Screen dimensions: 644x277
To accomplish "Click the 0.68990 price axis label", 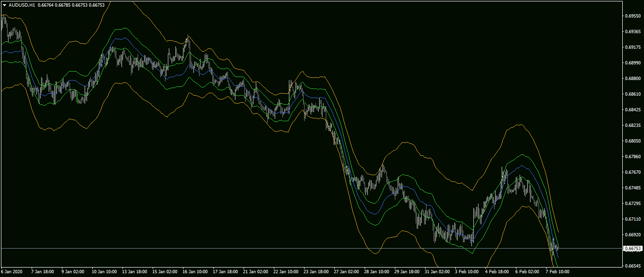I will click(632, 63).
